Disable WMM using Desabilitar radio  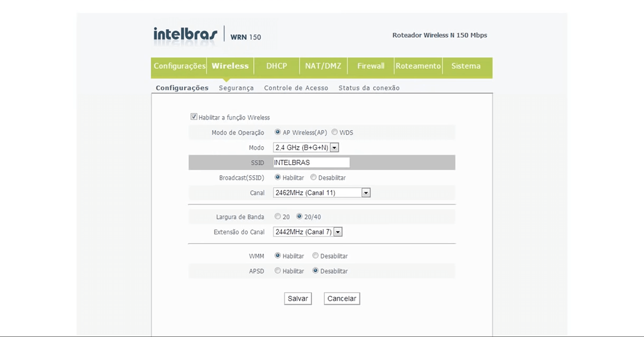(316, 256)
